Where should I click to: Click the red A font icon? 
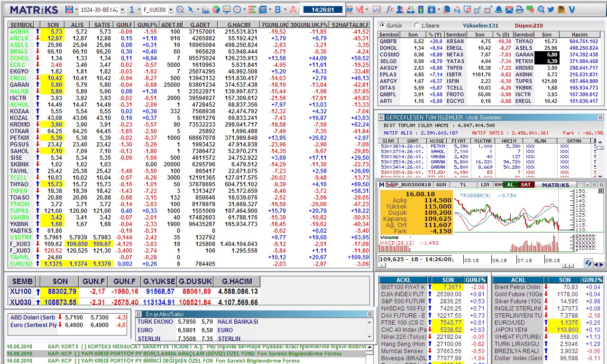click(x=293, y=9)
